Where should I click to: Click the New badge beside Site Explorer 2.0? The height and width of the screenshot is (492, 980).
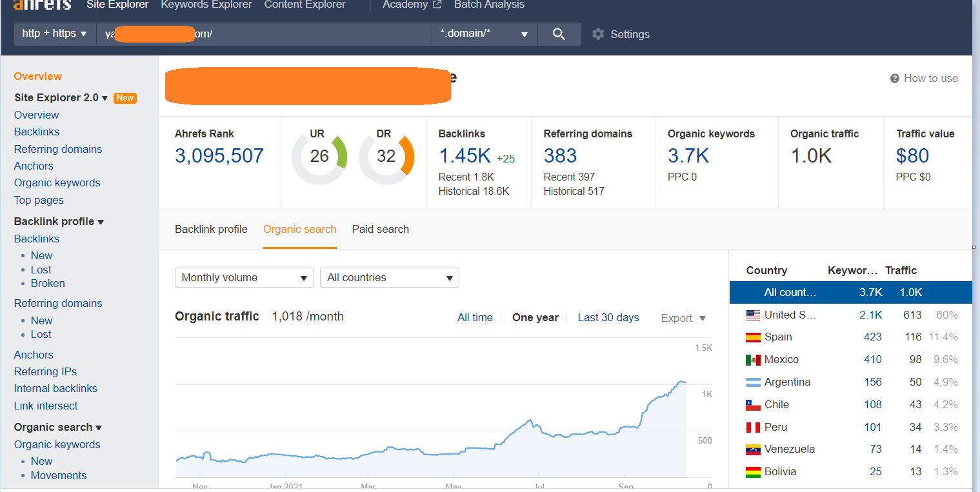pyautogui.click(x=125, y=98)
